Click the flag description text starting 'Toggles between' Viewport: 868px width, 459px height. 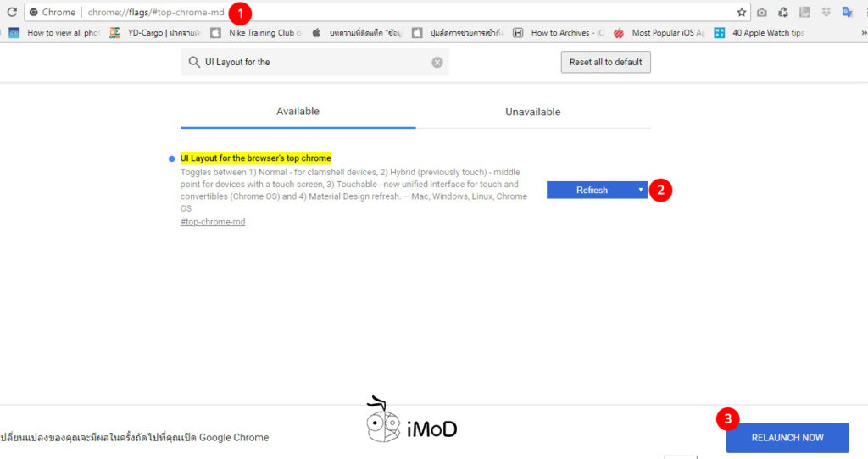click(353, 191)
